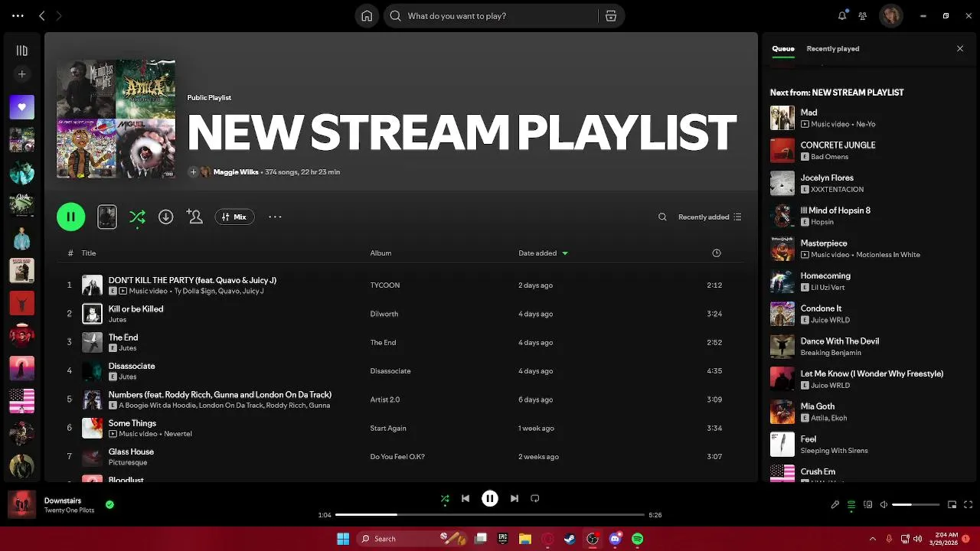Open Browse icon beside search box
This screenshot has width=980, height=551.
(x=611, y=16)
